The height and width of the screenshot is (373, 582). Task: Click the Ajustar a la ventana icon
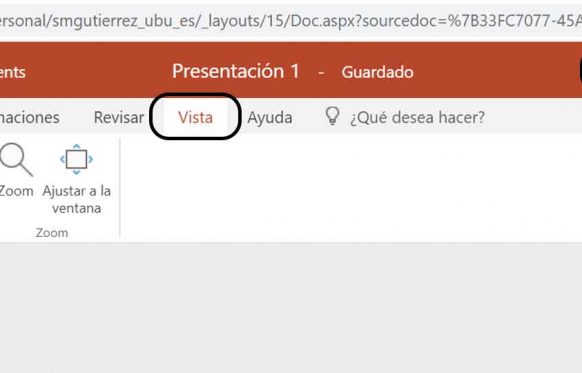[x=76, y=159]
